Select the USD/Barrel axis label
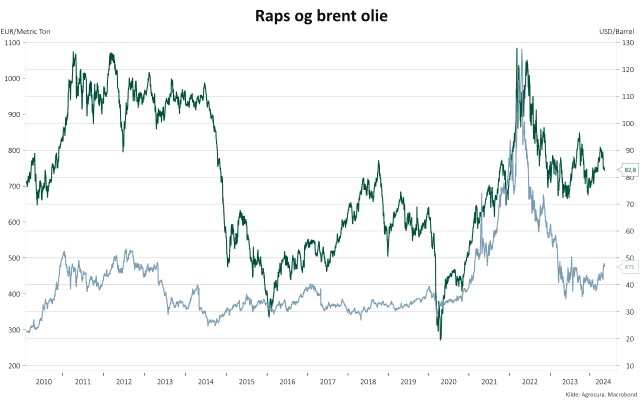This screenshot has width=643, height=404. tap(615, 32)
